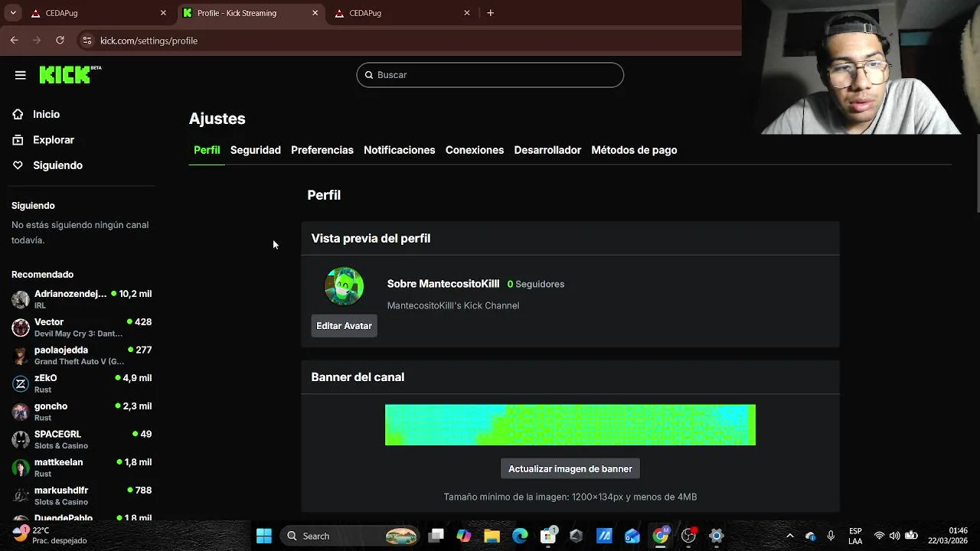Open the Siguiendo sidebar link
This screenshot has width=980, height=551.
57,165
